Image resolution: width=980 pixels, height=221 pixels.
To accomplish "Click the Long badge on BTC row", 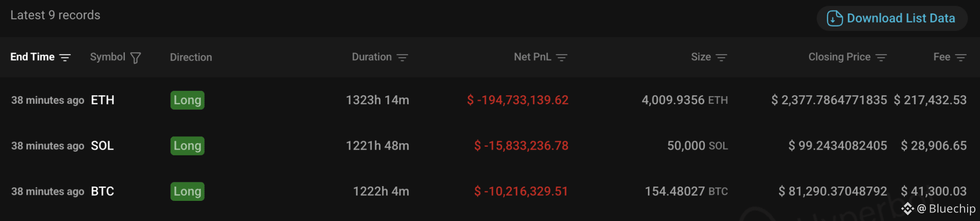I will pos(188,191).
